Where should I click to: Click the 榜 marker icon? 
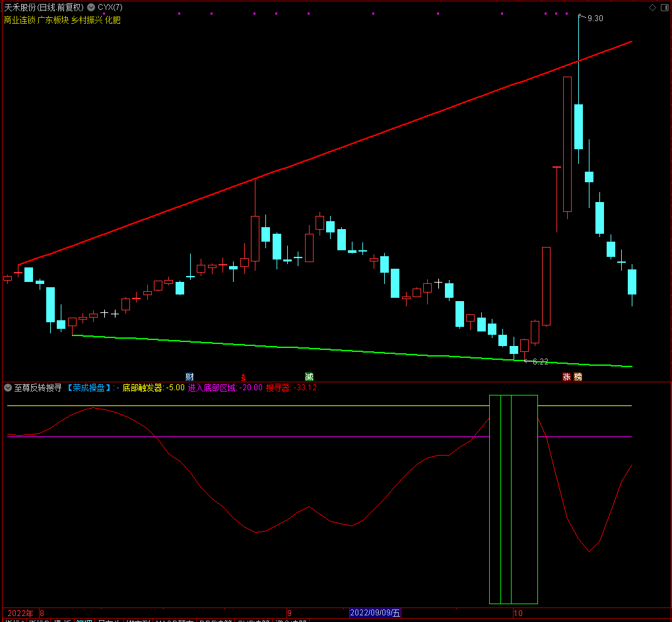[578, 377]
